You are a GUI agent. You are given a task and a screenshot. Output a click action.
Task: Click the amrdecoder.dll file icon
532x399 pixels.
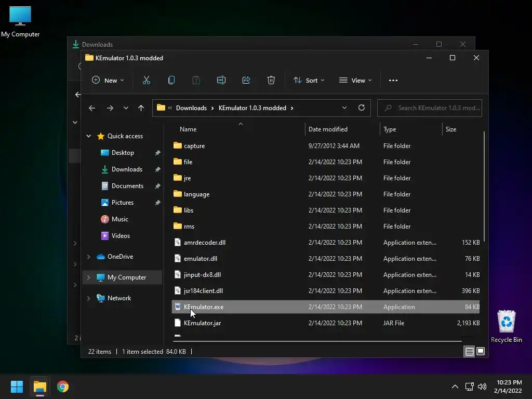[178, 242]
